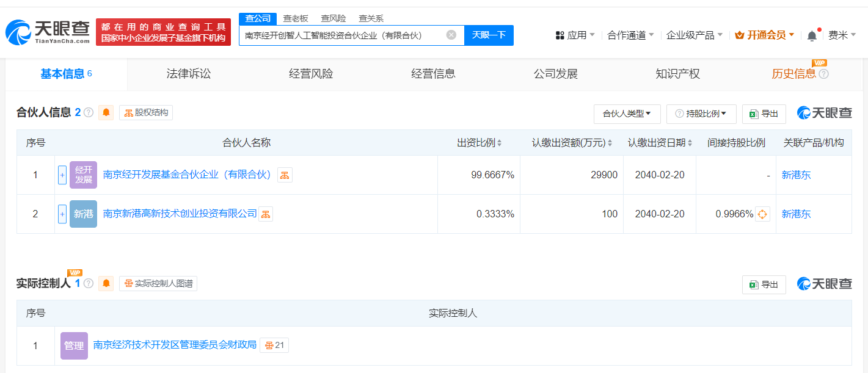
Task: Expand row for 南京新港高新技术创业投资有限公司
Action: pos(62,214)
